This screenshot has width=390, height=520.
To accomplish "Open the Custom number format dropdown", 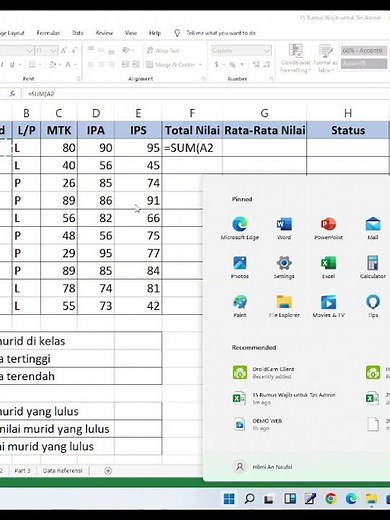I will [267, 51].
